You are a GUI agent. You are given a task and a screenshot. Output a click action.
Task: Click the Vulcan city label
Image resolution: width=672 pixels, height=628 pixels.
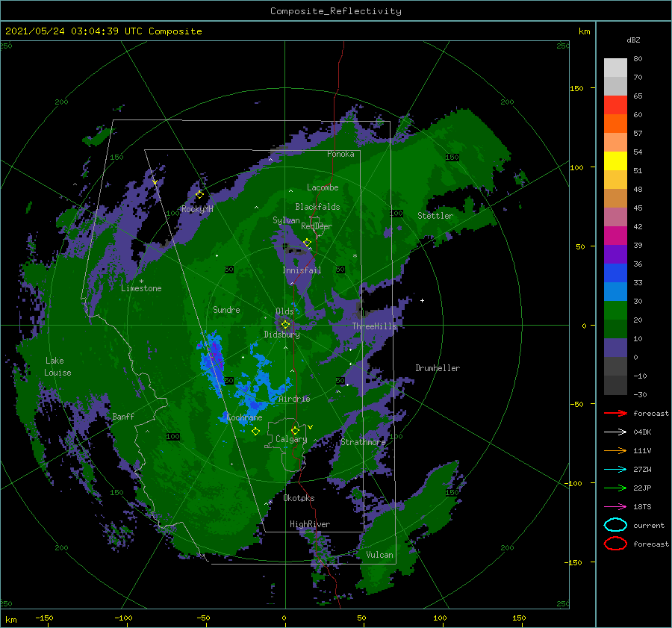pos(379,555)
